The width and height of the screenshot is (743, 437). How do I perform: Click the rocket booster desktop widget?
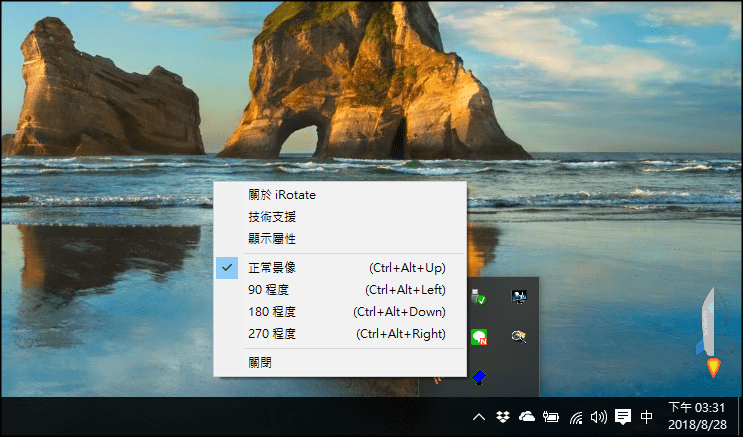click(712, 333)
